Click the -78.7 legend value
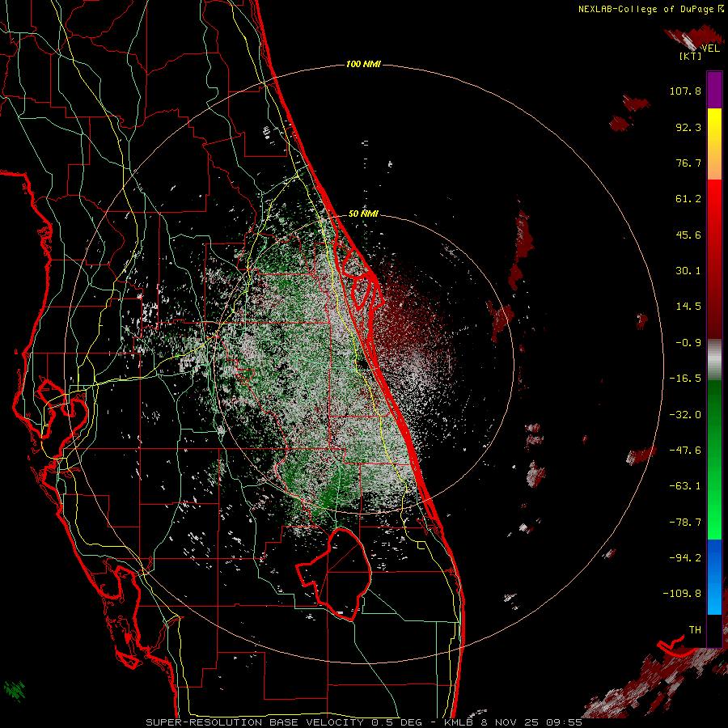The height and width of the screenshot is (728, 728). click(x=685, y=523)
